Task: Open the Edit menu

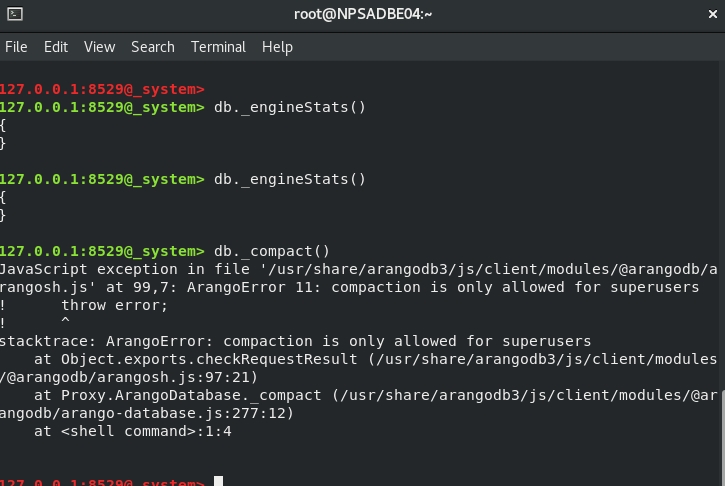Action: point(56,47)
